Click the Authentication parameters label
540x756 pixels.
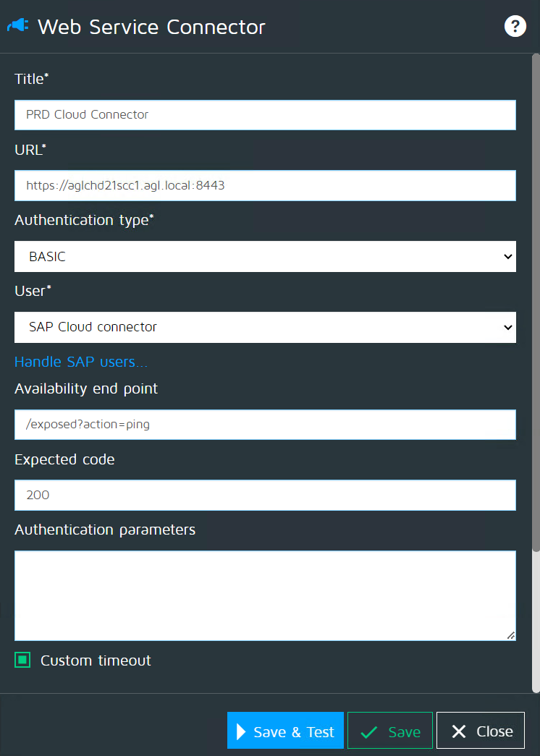[105, 530]
